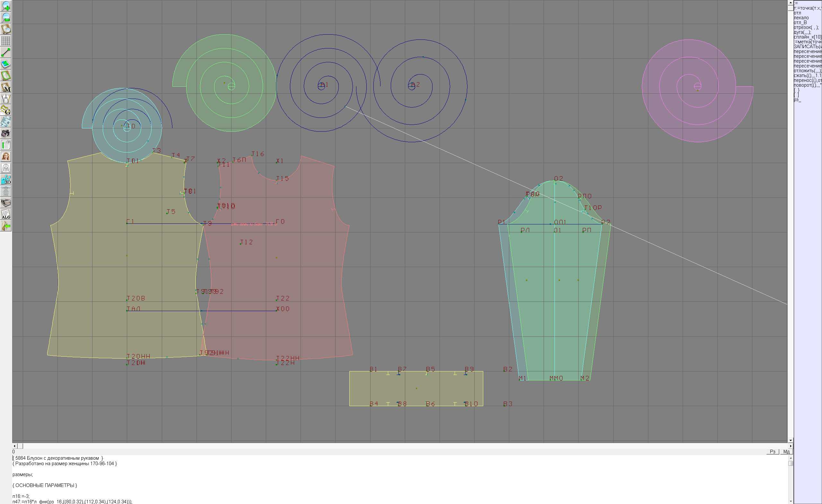This screenshot has height=504, width=822.
Task: Select 'лекало' in the command list
Action: pos(801,18)
